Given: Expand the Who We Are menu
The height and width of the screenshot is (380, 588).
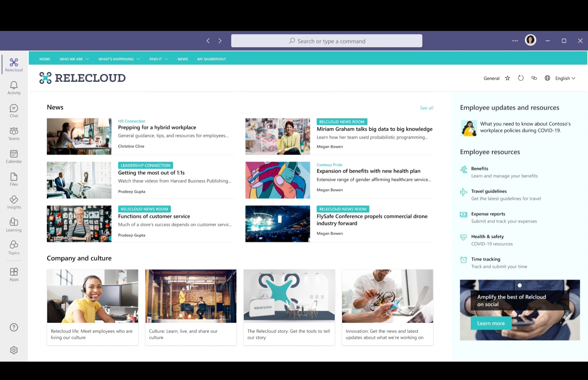Looking at the screenshot, I should click(74, 59).
